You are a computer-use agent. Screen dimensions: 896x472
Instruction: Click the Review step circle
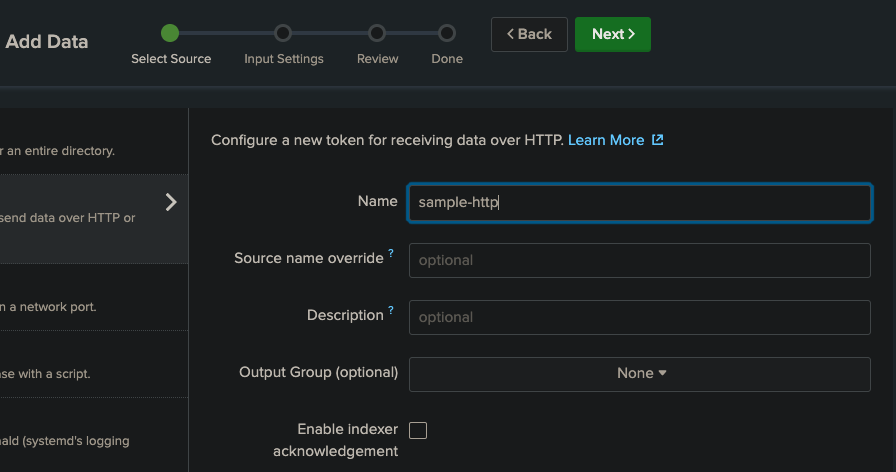pos(377,33)
